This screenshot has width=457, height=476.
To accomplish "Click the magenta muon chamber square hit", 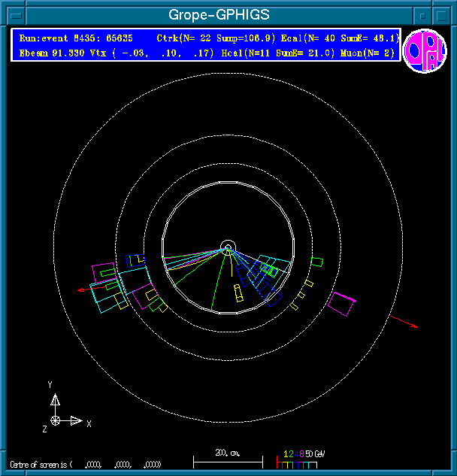I will (x=342, y=305).
